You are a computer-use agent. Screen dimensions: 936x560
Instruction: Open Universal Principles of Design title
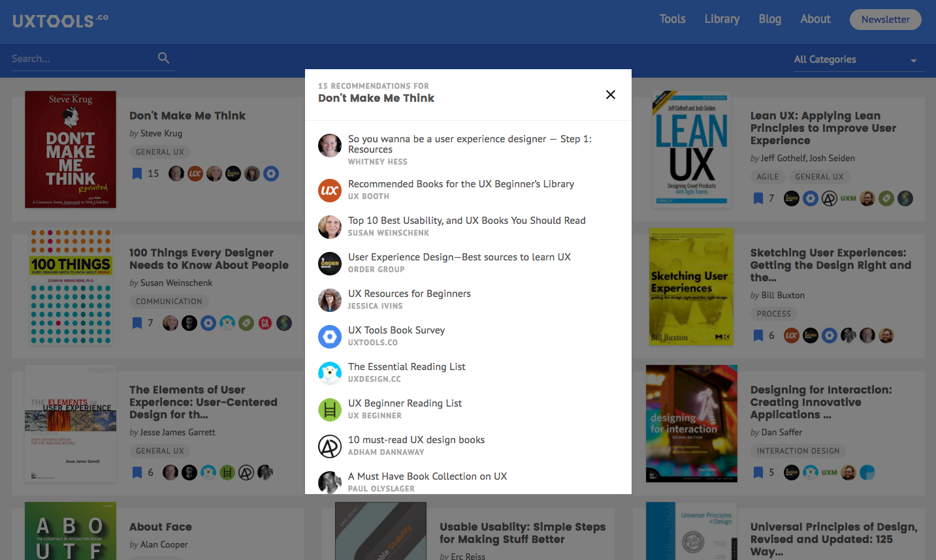pyautogui.click(x=834, y=539)
